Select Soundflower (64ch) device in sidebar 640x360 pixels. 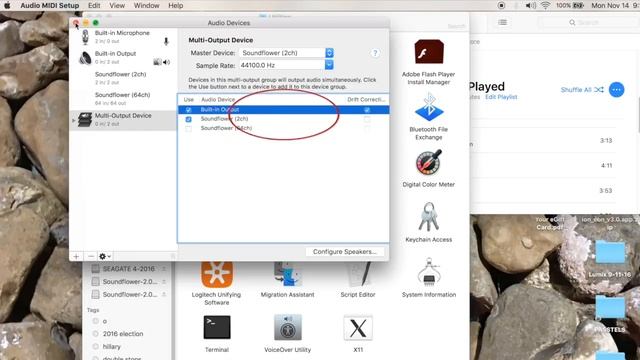[x=122, y=99]
